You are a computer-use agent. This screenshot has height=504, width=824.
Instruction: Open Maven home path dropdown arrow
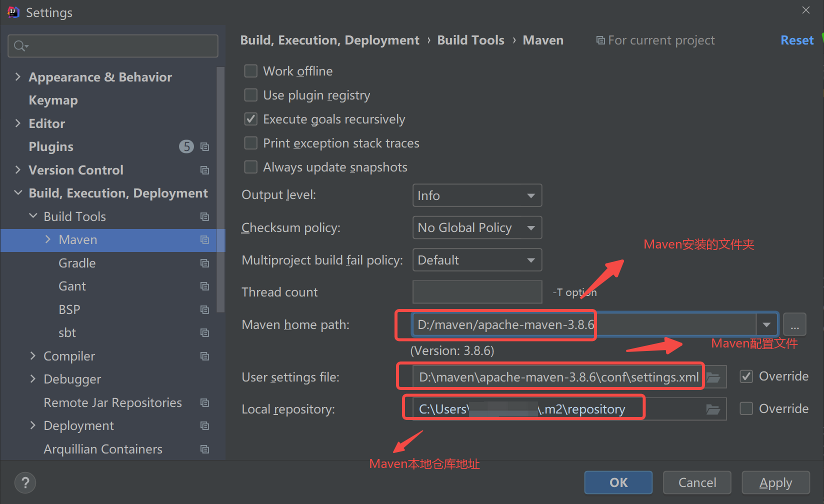pos(766,325)
